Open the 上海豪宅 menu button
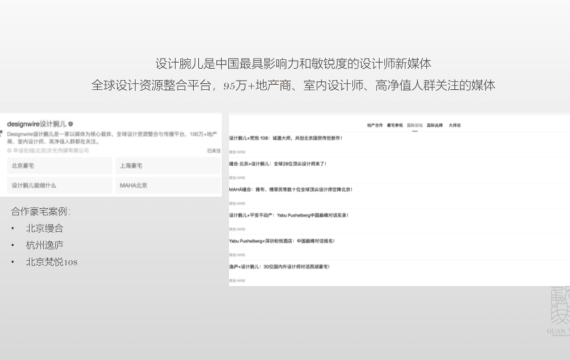The height and width of the screenshot is (360, 570). [168, 166]
